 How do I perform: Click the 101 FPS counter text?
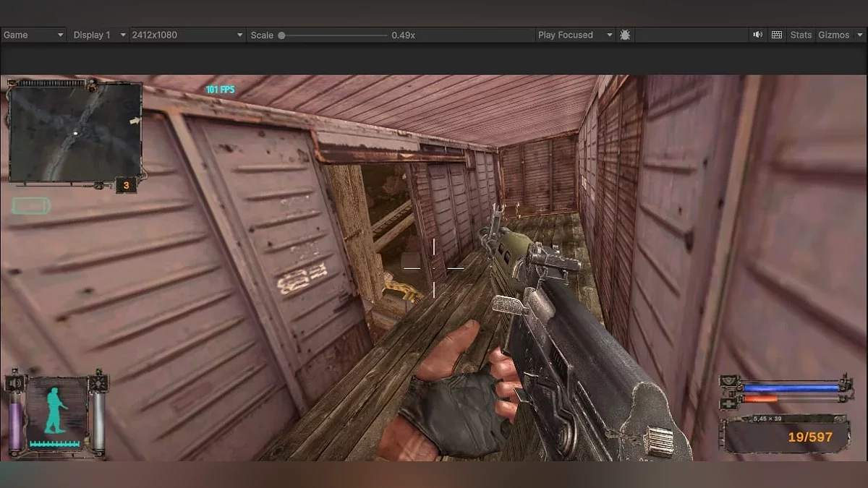pyautogui.click(x=220, y=90)
